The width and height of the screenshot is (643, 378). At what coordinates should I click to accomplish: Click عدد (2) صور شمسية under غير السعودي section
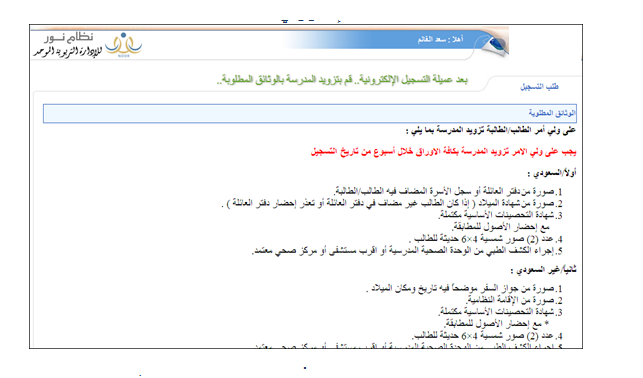488,336
